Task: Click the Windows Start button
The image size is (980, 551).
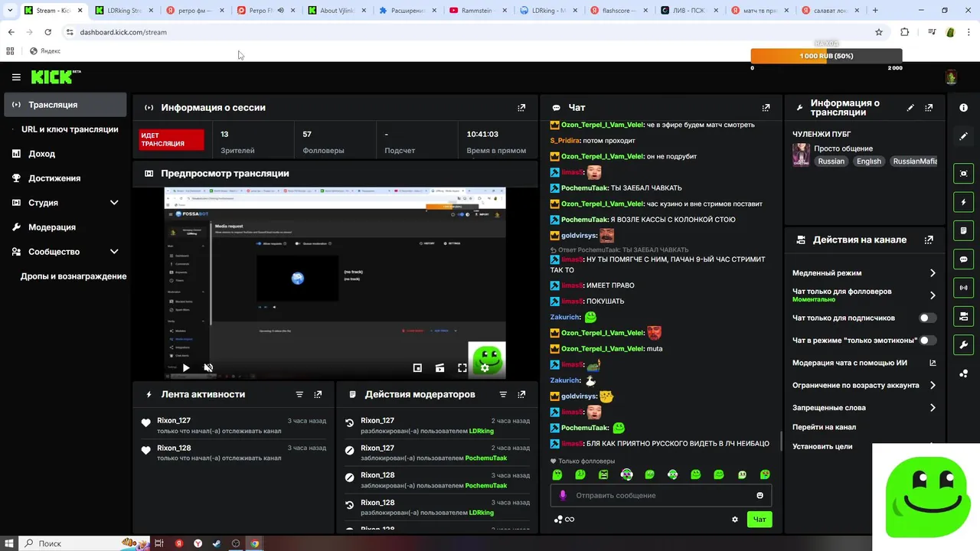Action: coord(8,543)
